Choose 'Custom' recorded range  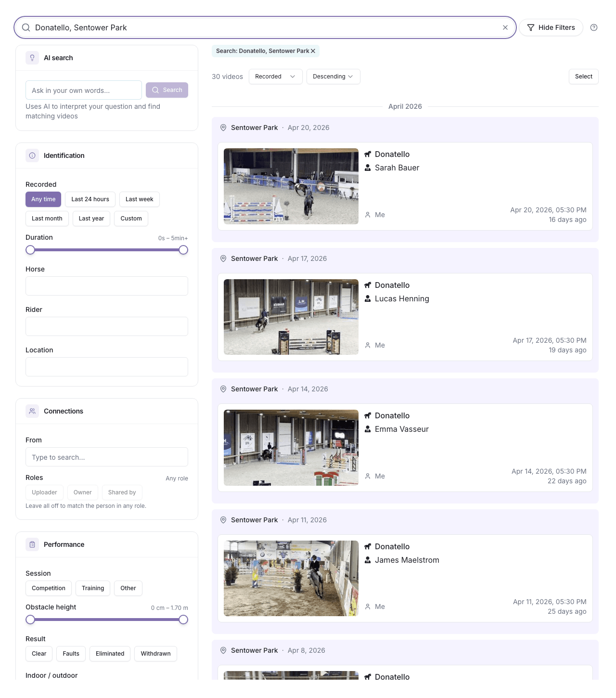pyautogui.click(x=131, y=219)
